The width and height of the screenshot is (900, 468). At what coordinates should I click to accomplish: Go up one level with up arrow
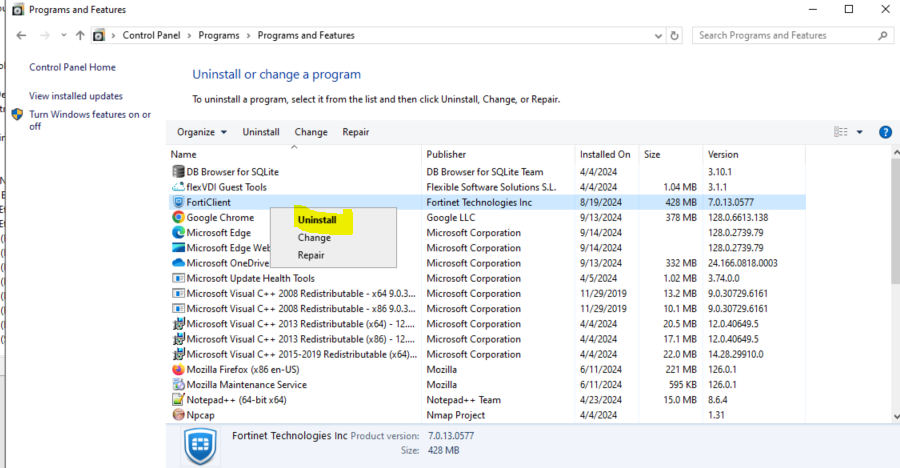[x=80, y=36]
